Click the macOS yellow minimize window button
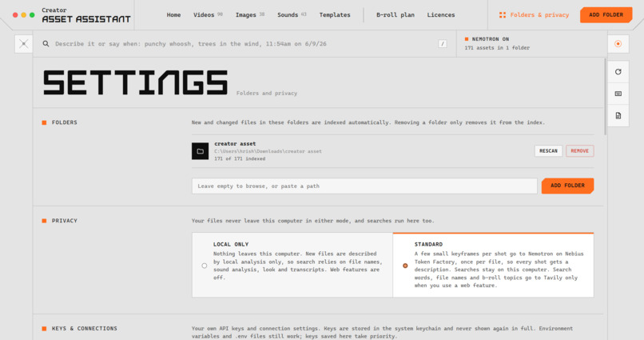The width and height of the screenshot is (644, 340). point(23,15)
